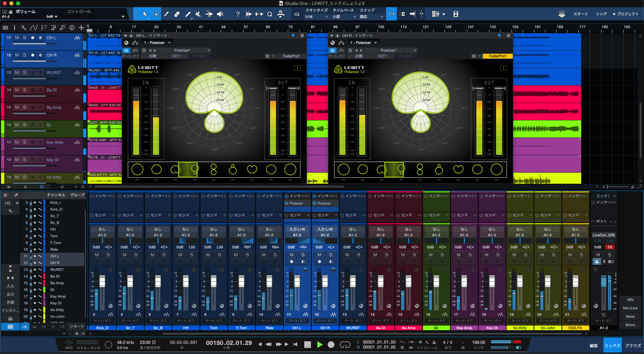Click the stop button in transport

[307, 345]
